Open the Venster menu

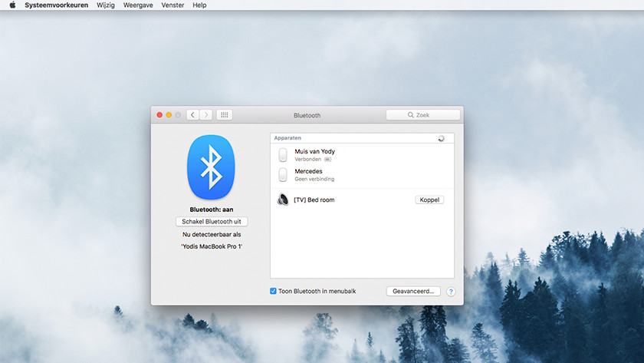[172, 5]
